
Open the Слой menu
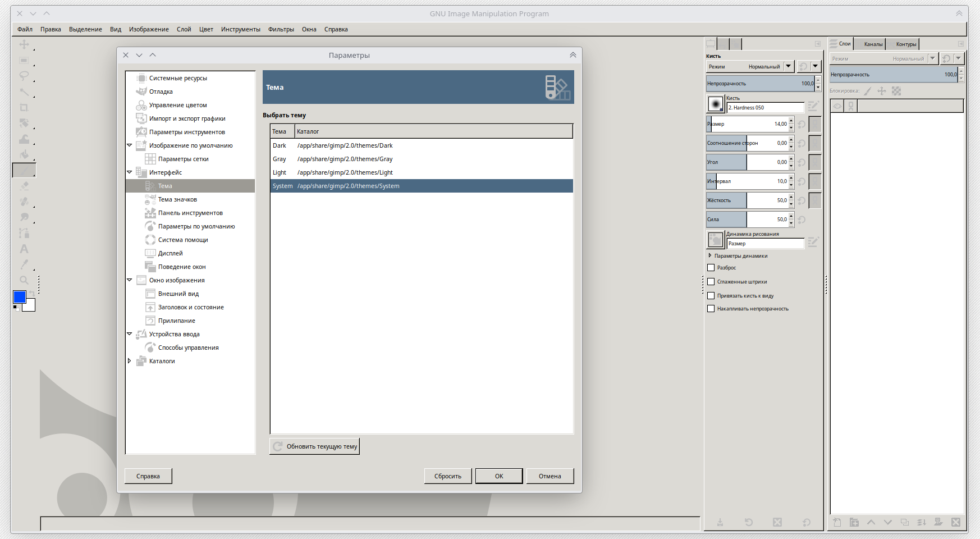click(184, 29)
